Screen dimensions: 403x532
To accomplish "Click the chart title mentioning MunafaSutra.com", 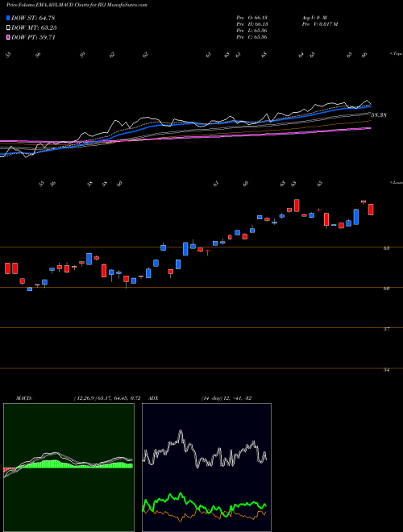I will (x=77, y=6).
